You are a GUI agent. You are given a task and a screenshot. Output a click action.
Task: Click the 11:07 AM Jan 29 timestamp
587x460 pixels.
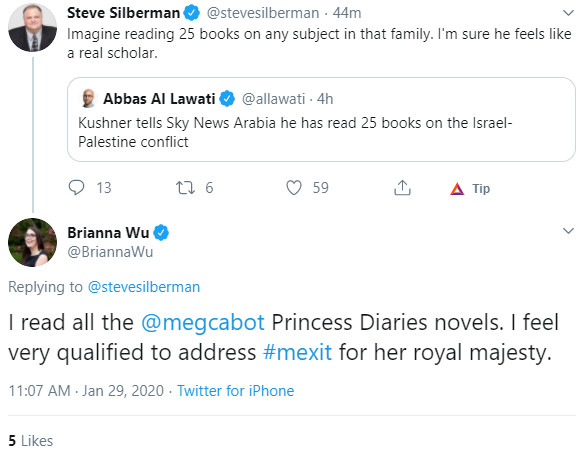click(x=86, y=391)
